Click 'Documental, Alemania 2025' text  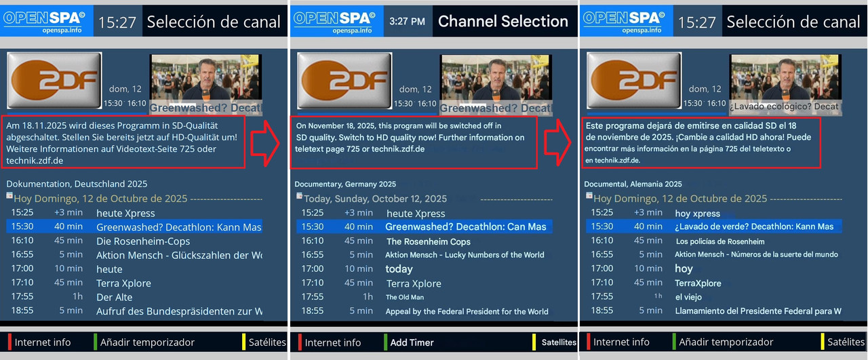(633, 184)
